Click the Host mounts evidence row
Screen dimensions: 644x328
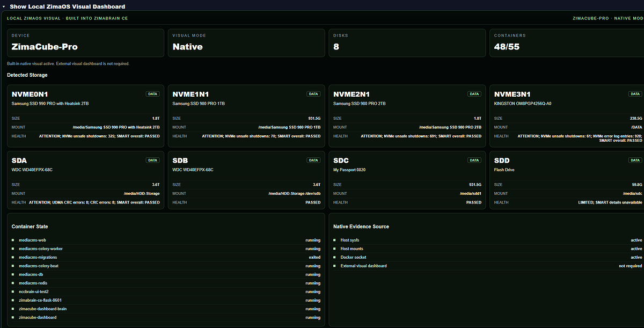coord(488,249)
